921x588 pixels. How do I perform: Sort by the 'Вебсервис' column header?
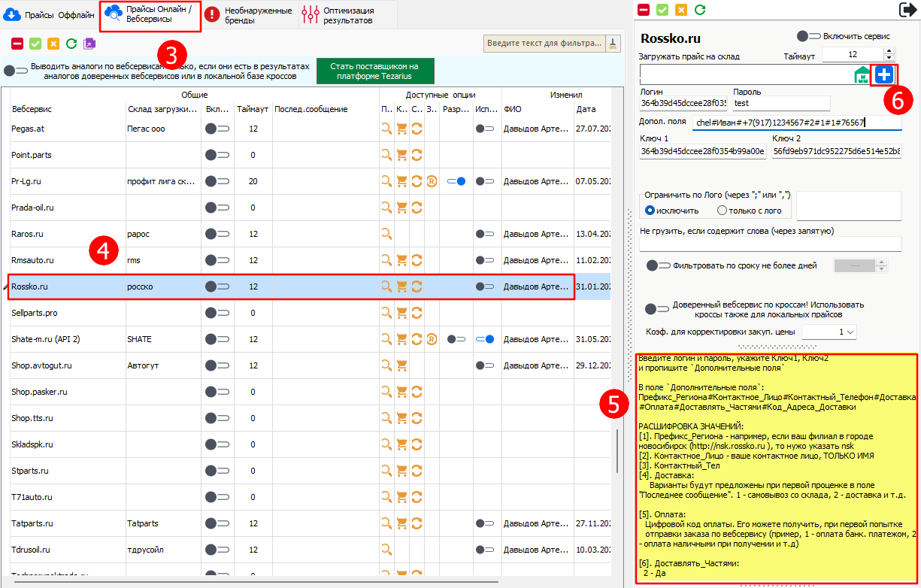[x=32, y=110]
